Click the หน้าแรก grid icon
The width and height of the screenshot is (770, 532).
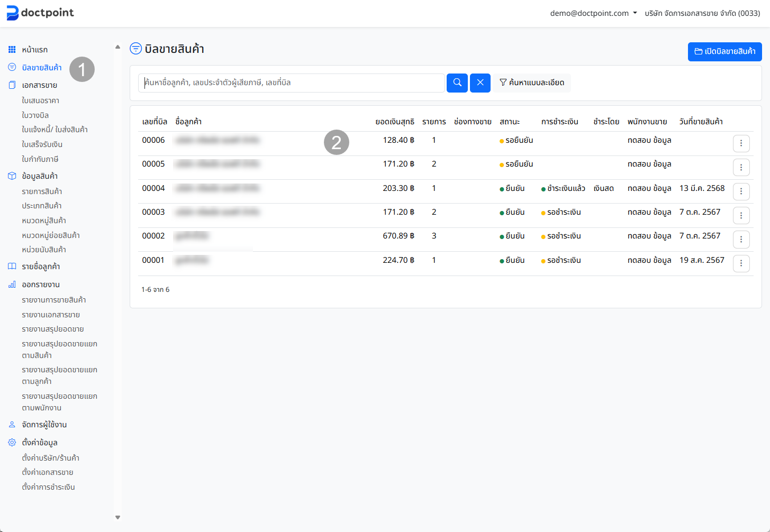click(x=12, y=50)
